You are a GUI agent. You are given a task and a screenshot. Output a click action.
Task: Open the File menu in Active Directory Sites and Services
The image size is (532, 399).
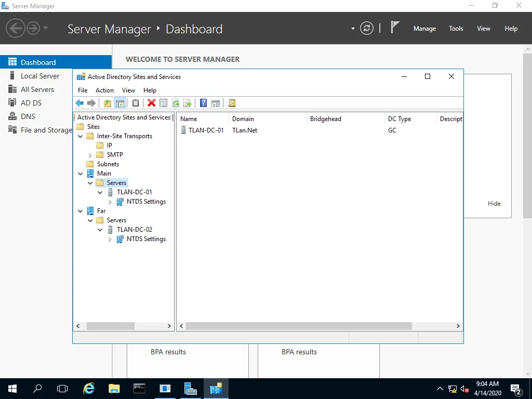pos(83,90)
